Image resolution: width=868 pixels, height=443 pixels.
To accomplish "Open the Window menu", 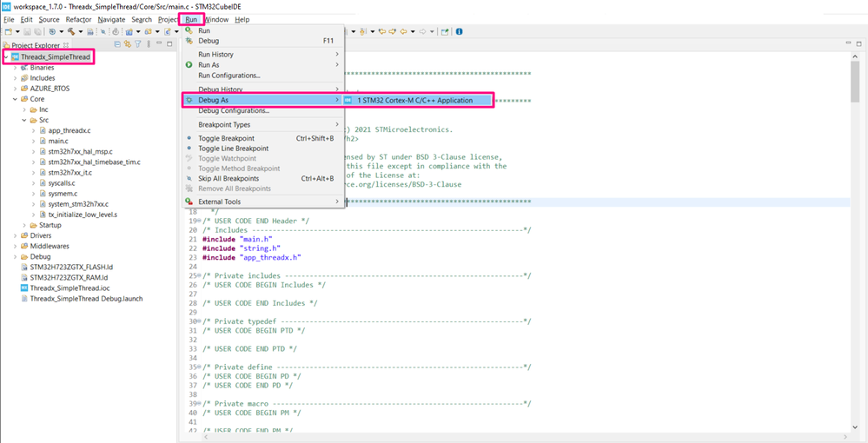I will (x=216, y=19).
